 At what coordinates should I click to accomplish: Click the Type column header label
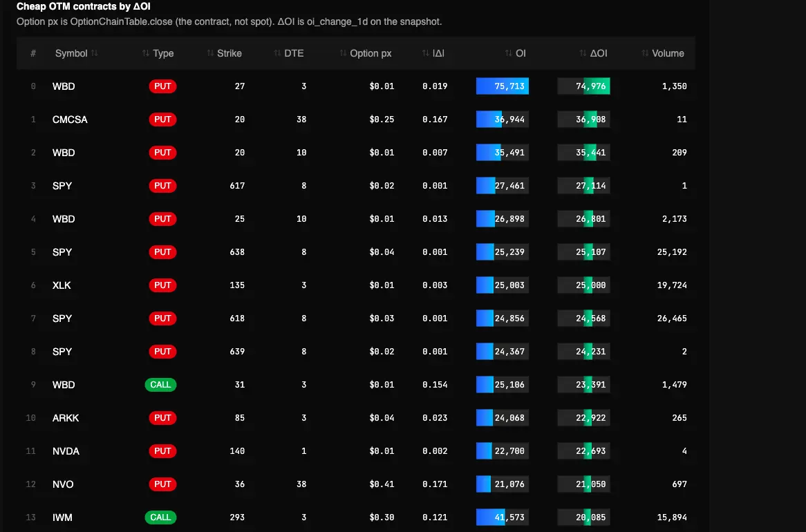(x=163, y=53)
